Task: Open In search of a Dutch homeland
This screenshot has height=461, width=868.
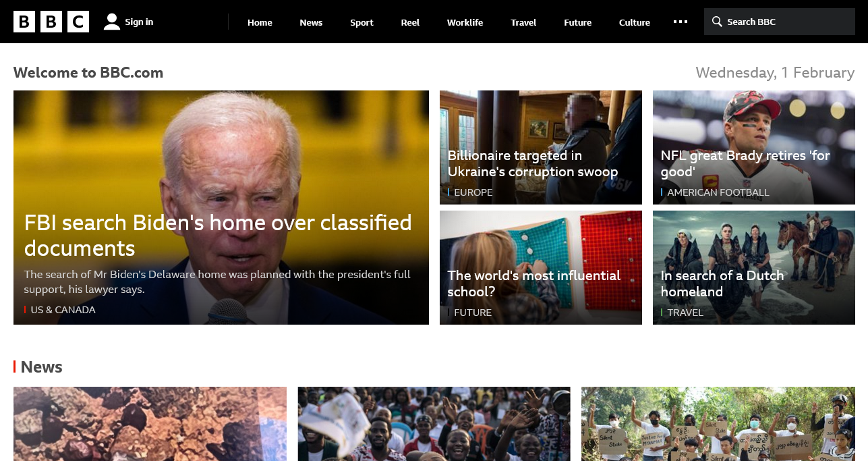Action: tap(722, 283)
